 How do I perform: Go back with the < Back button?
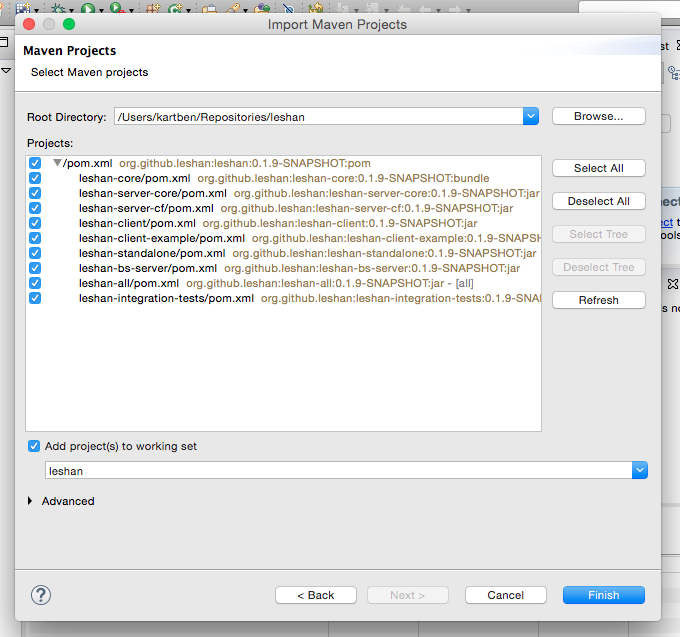pyautogui.click(x=316, y=595)
